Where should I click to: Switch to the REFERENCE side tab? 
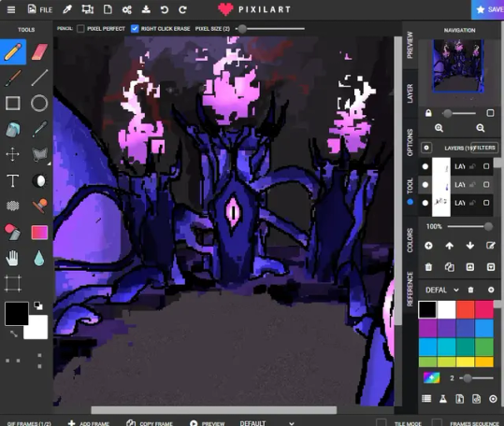pyautogui.click(x=410, y=289)
